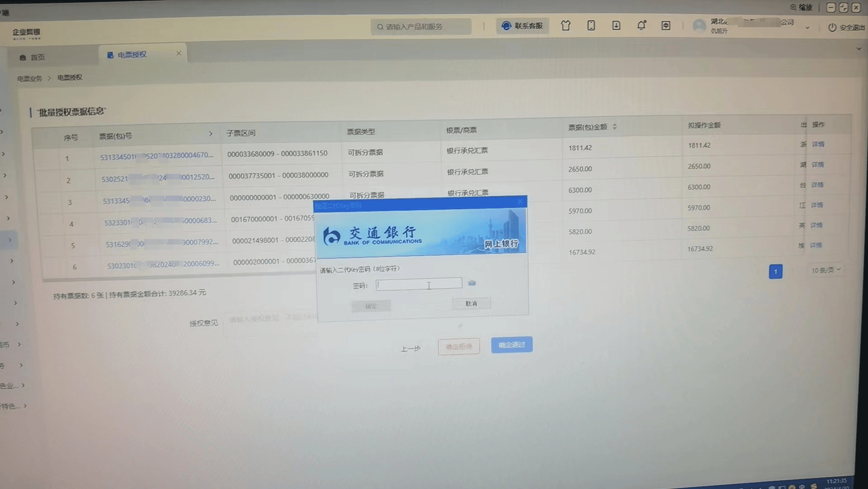868x489 pixels.
Task: Open the download center icon
Action: (x=616, y=26)
